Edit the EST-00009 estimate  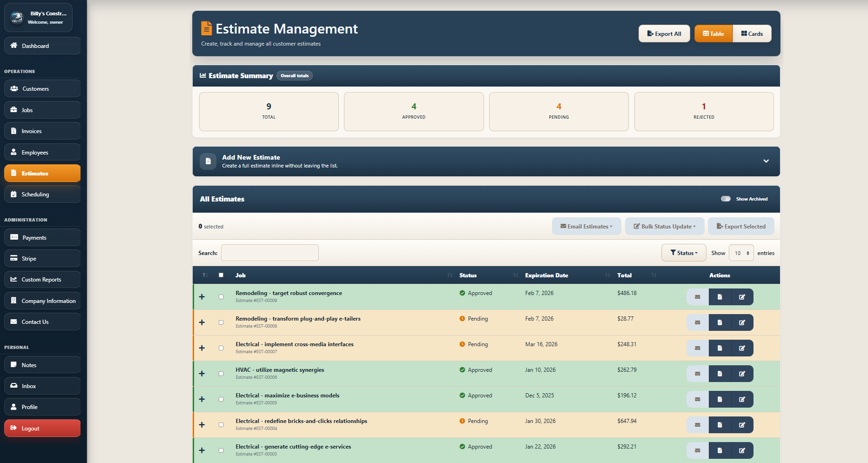point(742,297)
